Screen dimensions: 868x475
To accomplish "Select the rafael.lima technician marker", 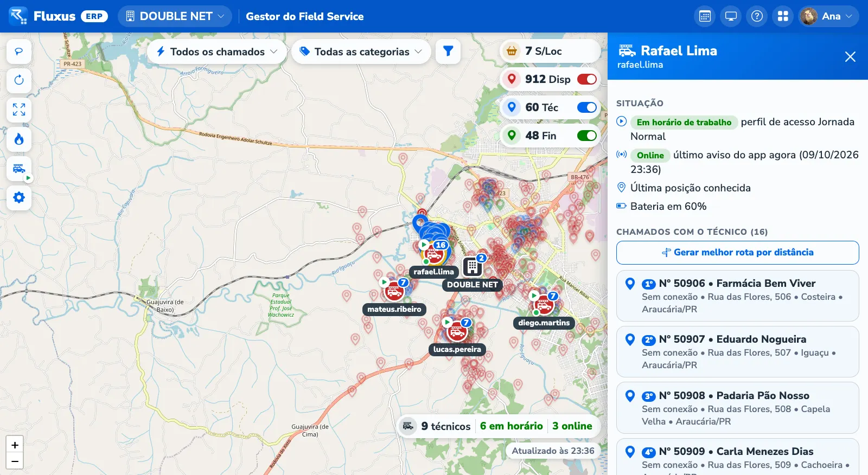I will click(x=433, y=254).
